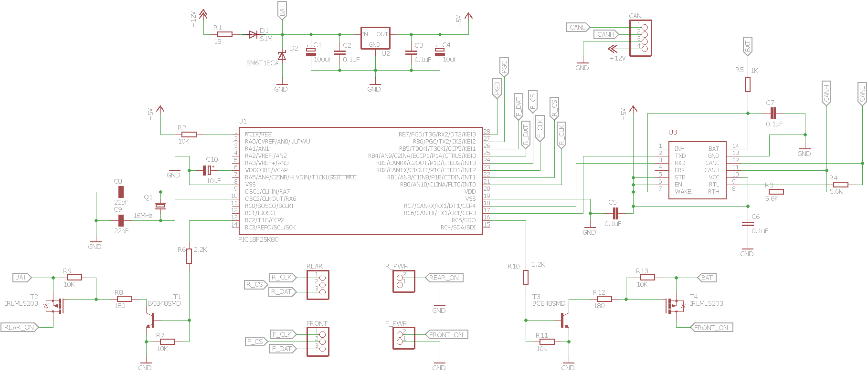Click the REAR 3-pin connector
Viewport: 868px width, 373px height.
[318, 285]
